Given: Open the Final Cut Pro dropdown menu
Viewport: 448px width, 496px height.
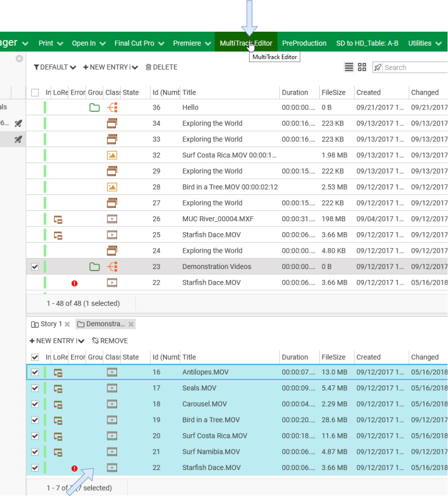Looking at the screenshot, I should [139, 43].
